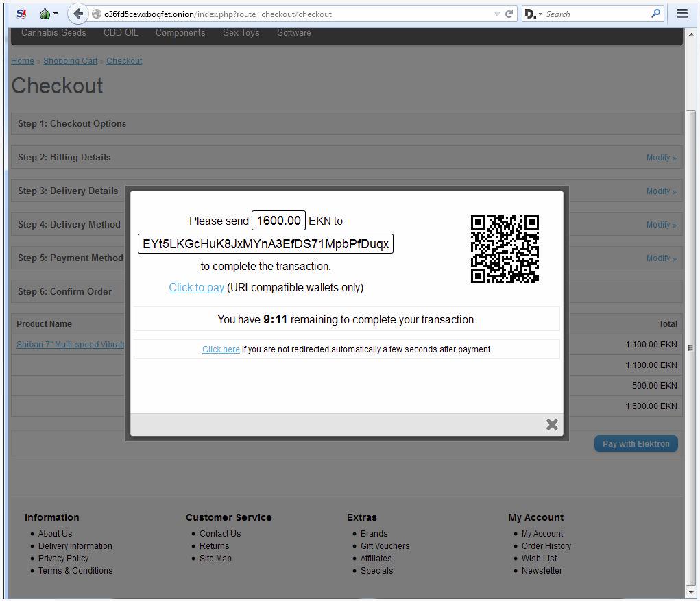Open the search engine selector dropdown
The height and width of the screenshot is (601, 700).
click(x=533, y=14)
